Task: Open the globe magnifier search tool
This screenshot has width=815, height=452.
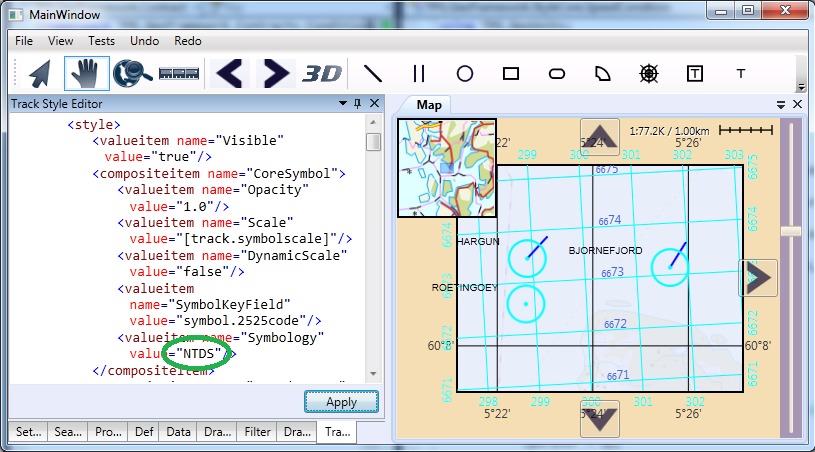Action: (133, 74)
